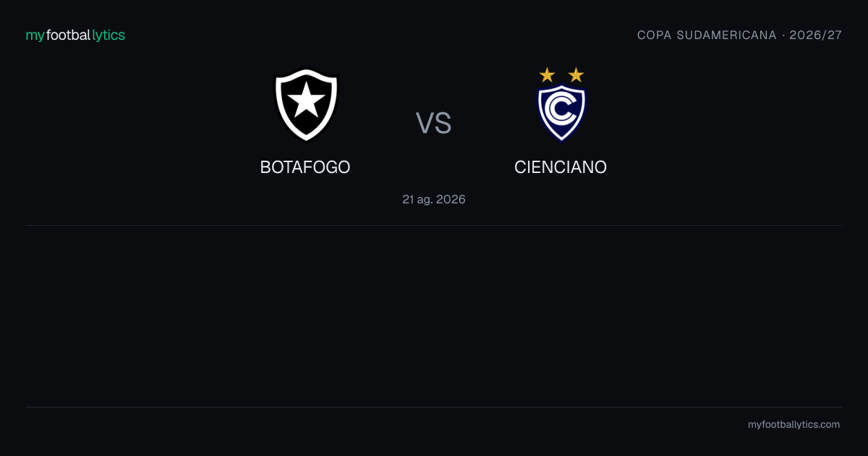The height and width of the screenshot is (456, 868).
Task: Select the COPA SUDAMERICANA competition label
Action: (x=707, y=35)
